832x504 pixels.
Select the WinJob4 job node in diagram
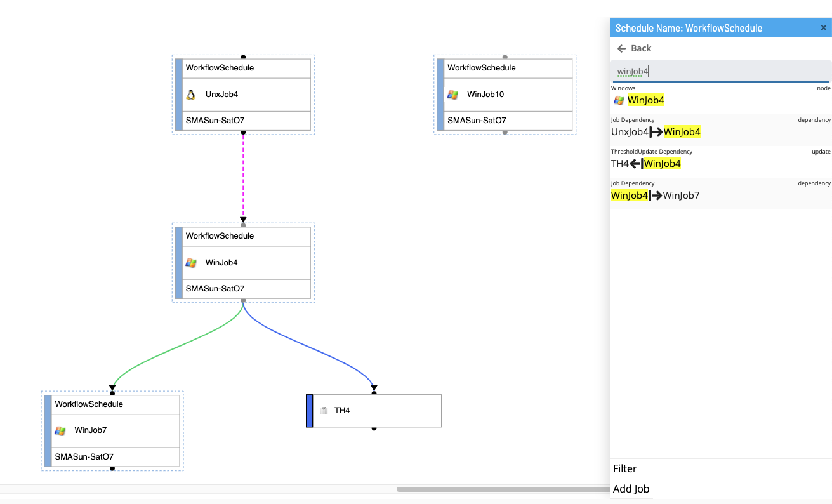coord(243,263)
